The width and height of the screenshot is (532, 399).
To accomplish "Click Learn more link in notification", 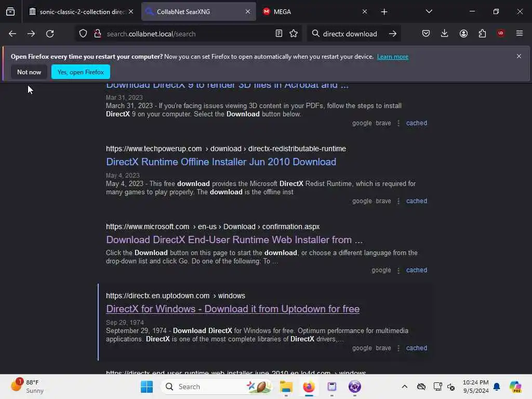I will point(393,57).
